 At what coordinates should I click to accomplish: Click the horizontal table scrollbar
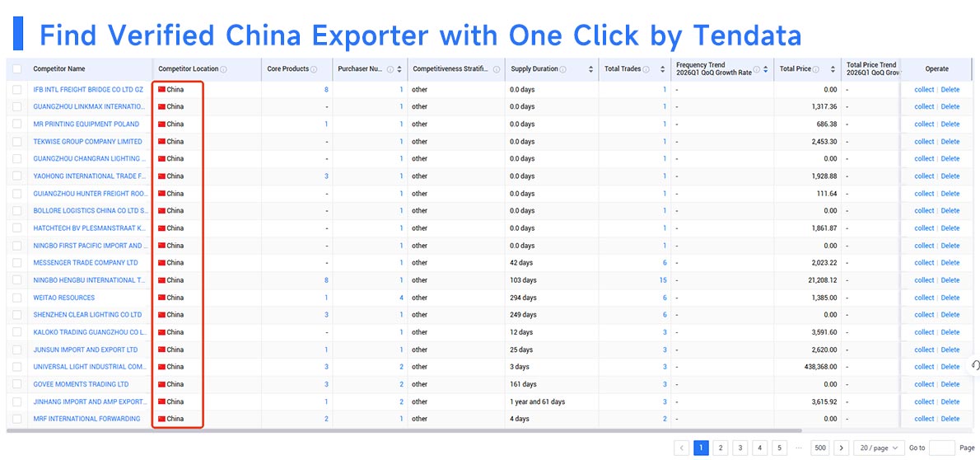(404, 431)
